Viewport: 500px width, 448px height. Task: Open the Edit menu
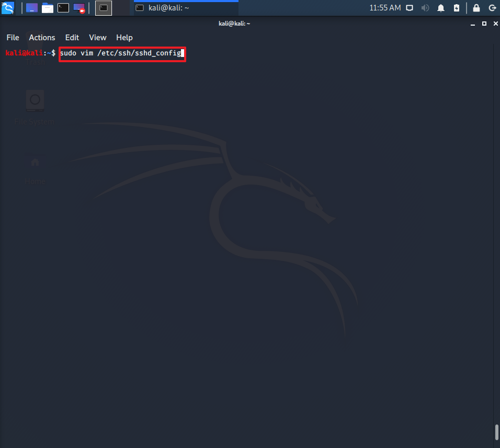click(x=72, y=38)
